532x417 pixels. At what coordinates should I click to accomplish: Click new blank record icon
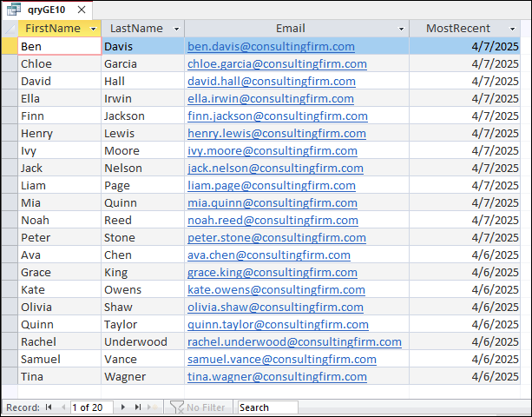(153, 407)
